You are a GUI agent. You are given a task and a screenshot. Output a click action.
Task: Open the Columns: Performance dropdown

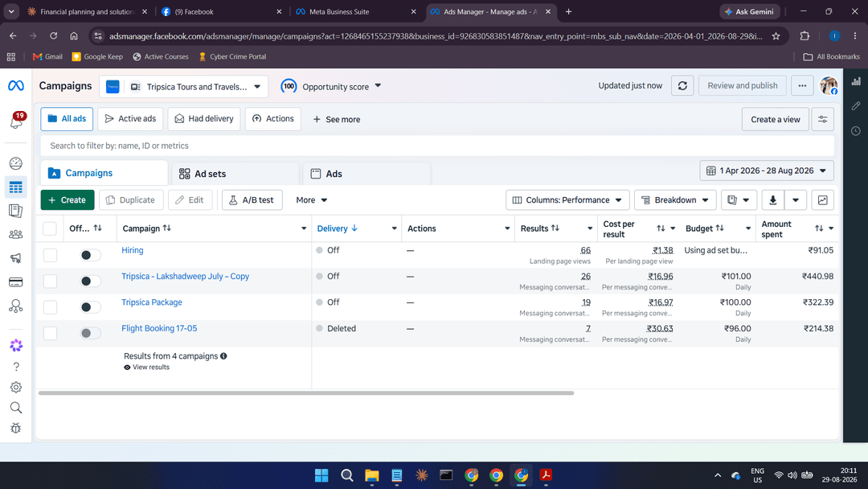click(567, 200)
